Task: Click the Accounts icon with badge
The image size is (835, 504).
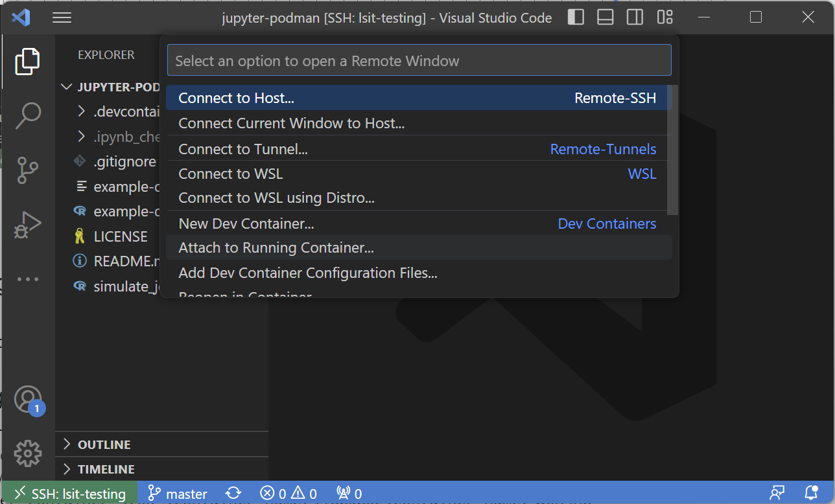Action: click(x=28, y=400)
